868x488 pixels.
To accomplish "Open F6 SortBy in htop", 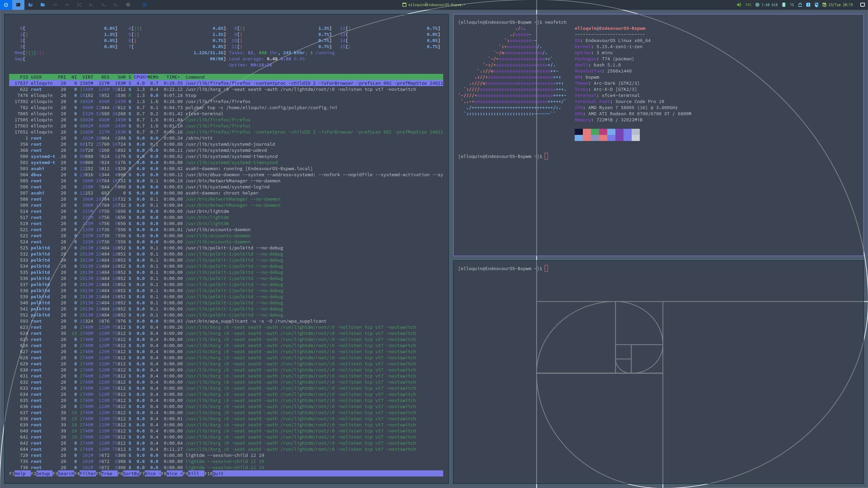I will (128, 474).
